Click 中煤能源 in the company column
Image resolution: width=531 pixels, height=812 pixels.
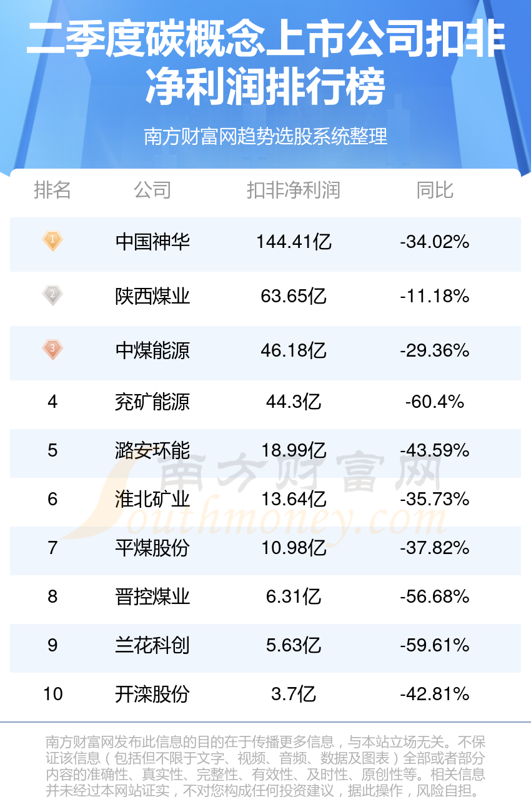(152, 350)
